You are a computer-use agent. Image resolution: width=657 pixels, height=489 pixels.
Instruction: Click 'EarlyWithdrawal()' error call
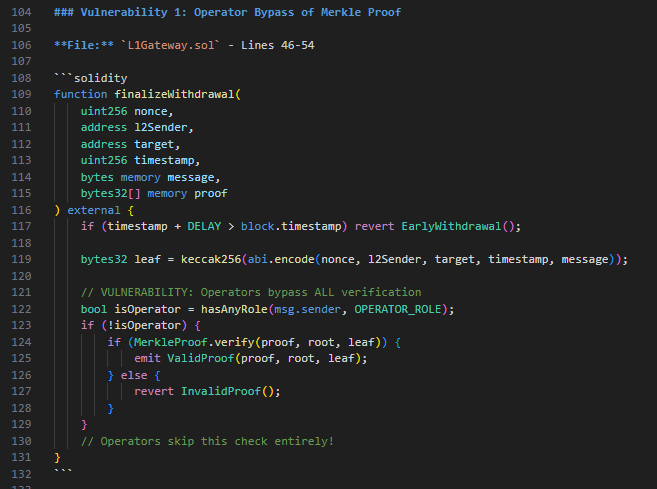click(x=458, y=227)
